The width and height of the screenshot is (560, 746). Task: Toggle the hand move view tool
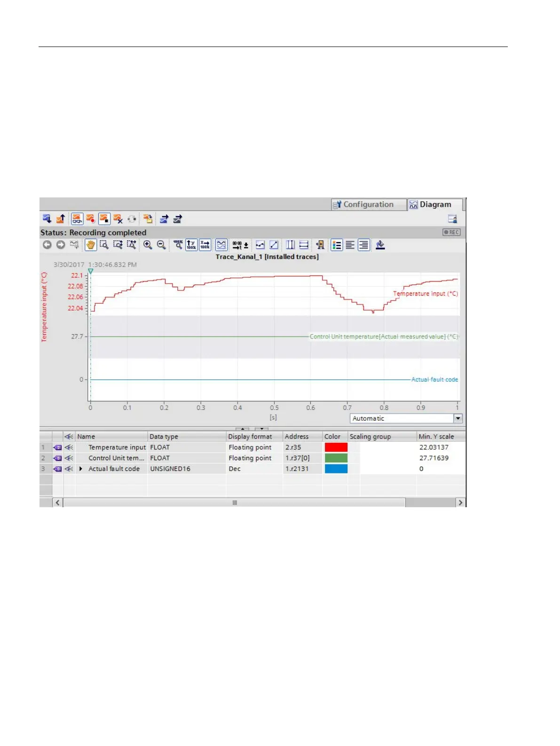pos(91,245)
